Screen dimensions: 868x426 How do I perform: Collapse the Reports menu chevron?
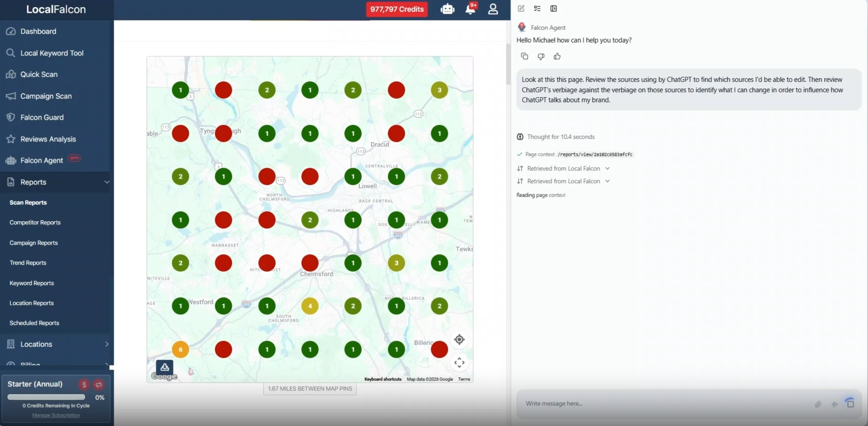(x=107, y=182)
